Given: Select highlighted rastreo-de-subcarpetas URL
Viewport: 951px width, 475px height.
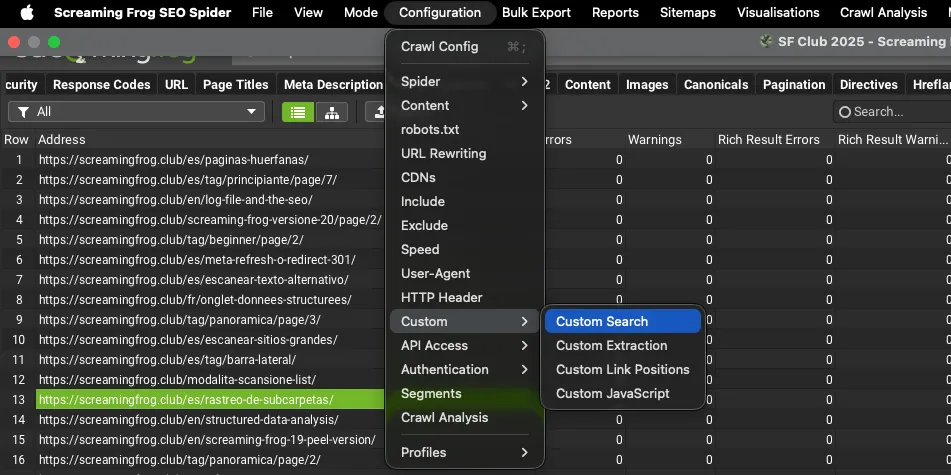Looking at the screenshot, I should (210, 400).
